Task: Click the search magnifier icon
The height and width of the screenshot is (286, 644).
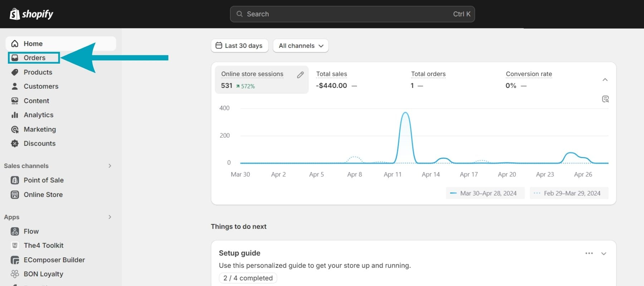Action: (240, 14)
